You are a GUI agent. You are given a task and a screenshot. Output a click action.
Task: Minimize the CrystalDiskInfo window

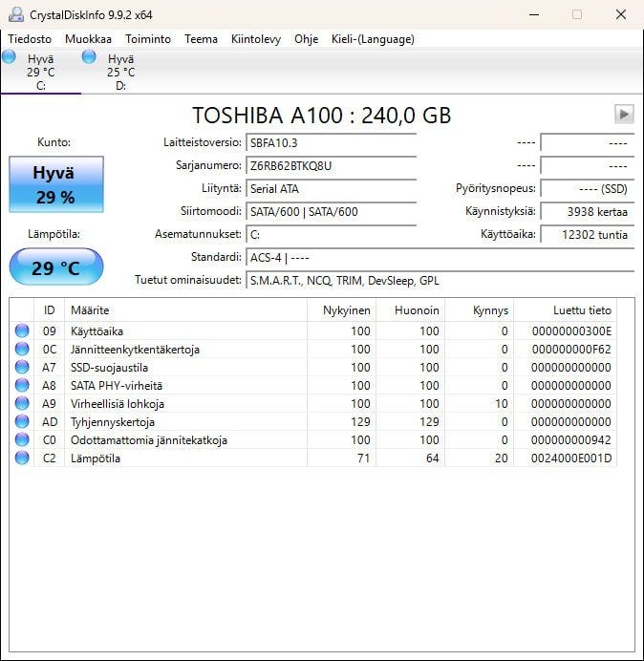[534, 14]
